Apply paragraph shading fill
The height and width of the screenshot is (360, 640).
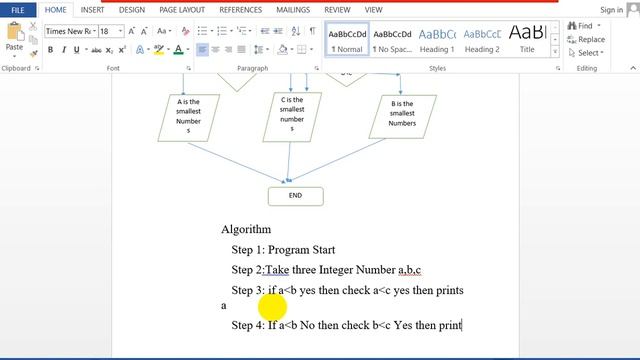(x=282, y=50)
